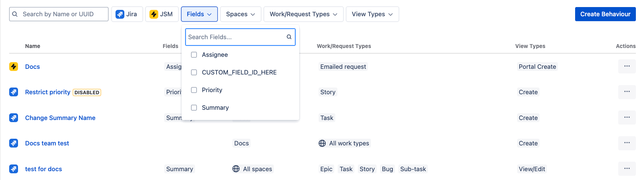Tick the Assignee checkbox
644x180 pixels.
(194, 55)
